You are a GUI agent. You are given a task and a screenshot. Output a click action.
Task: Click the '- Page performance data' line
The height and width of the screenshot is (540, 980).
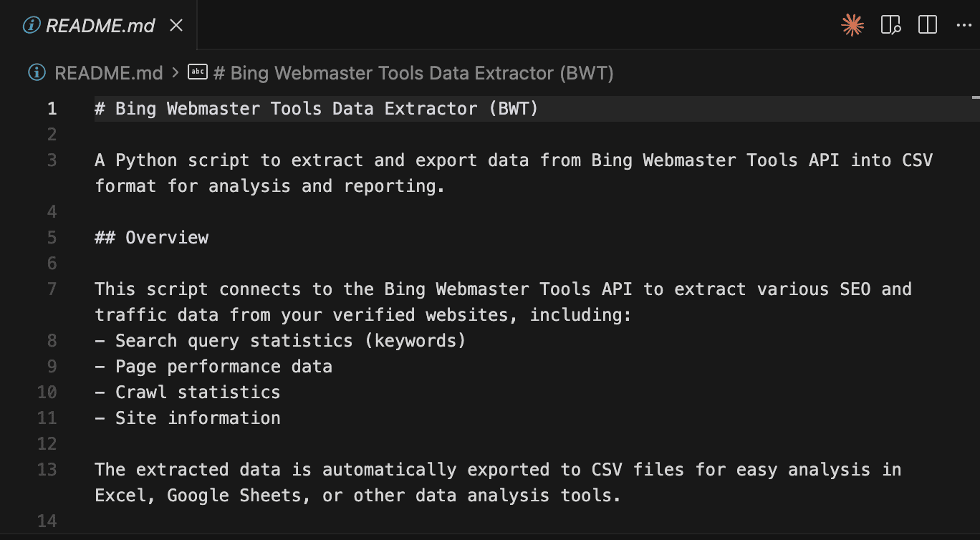tap(213, 367)
